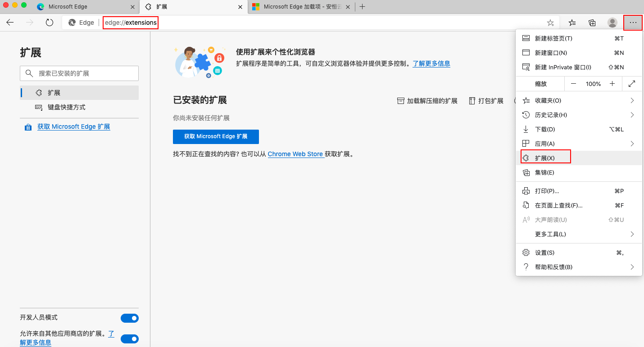Choose 在页面上查找(F)... menu item
Screen dimensions: 644x347
coord(579,206)
